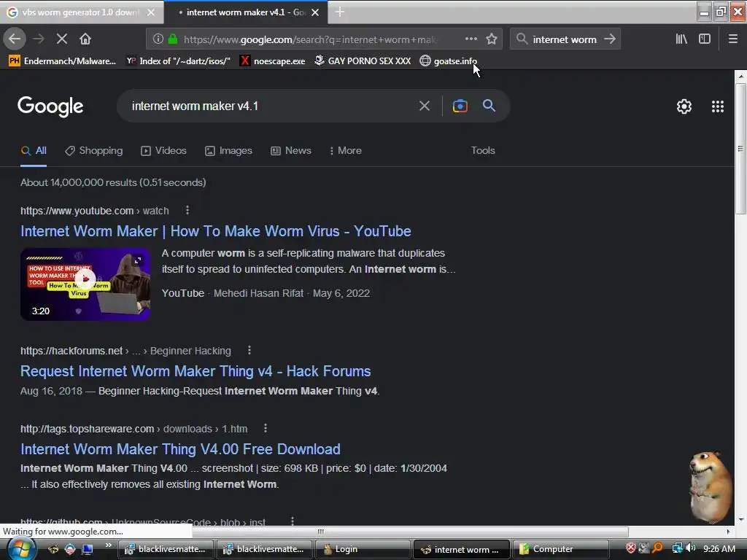The width and height of the screenshot is (747, 560).
Task: Close the internet worm maker v4.1 tab
Action: coord(315,12)
